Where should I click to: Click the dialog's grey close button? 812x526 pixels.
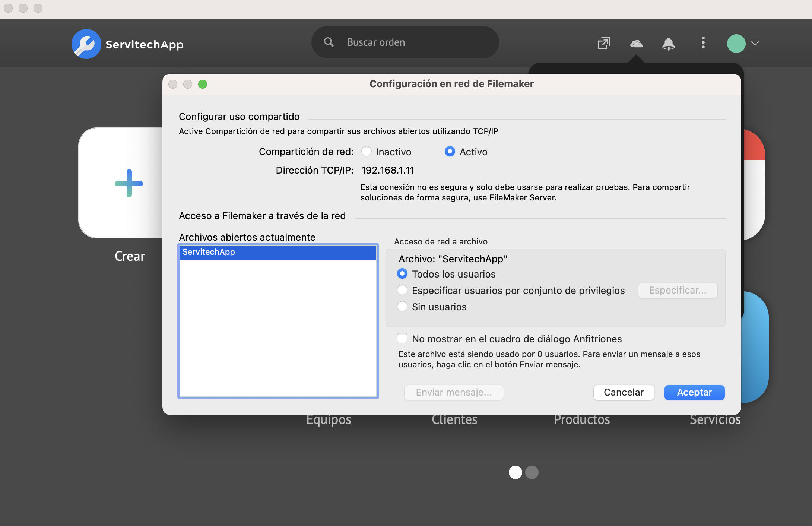point(173,84)
